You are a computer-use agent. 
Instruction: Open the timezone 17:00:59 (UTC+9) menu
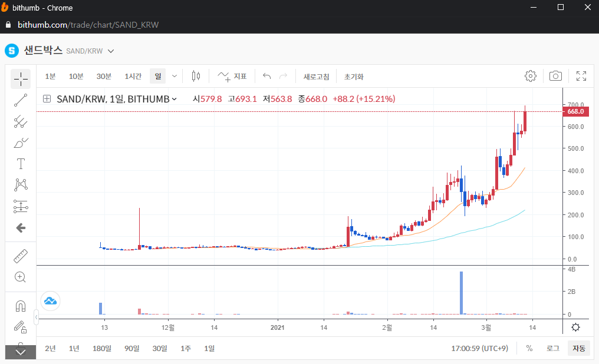[x=480, y=348]
